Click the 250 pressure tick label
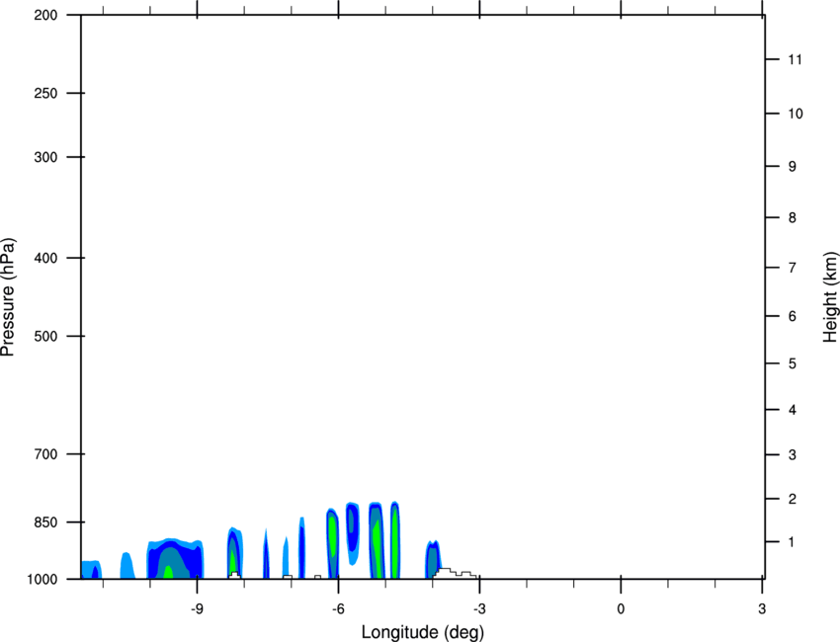This screenshot has height=642, width=840. coord(45,93)
